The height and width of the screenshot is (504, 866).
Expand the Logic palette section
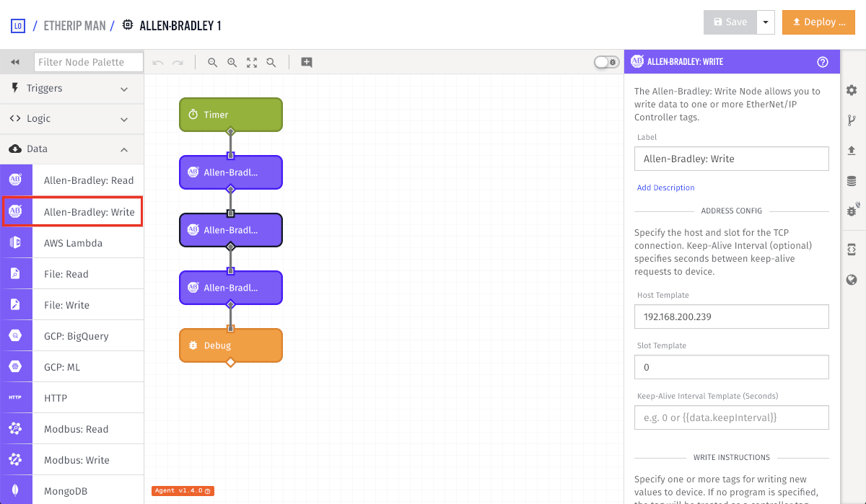click(72, 118)
